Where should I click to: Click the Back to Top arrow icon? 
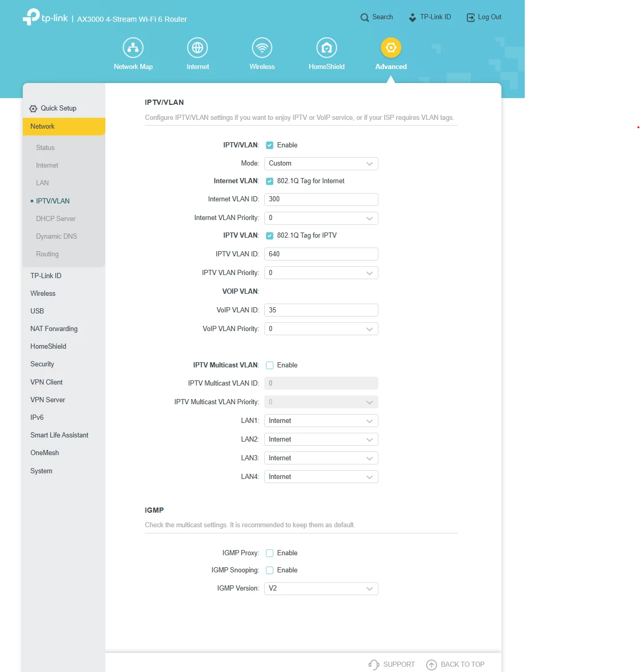[431, 665]
